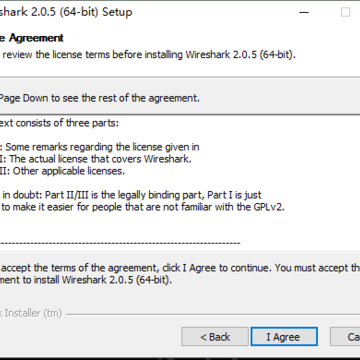Image resolution: width=360 pixels, height=360 pixels.
Task: Click the 'accept the terms of the agreement' text
Action: (x=180, y=268)
